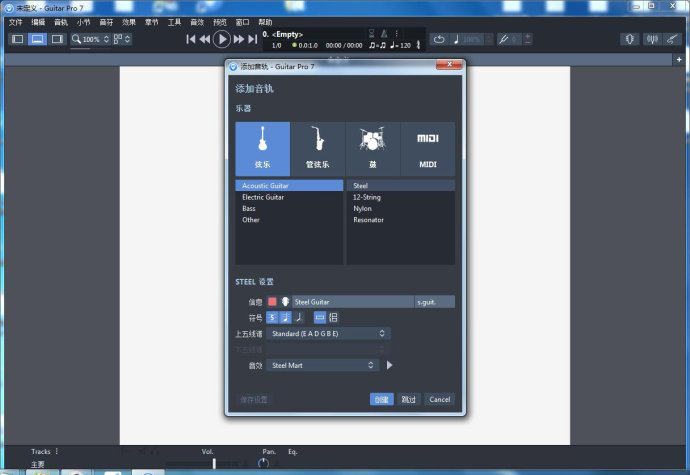Screen dimensions: 690x475
Task: Click the 120 tempo display
Action: [400, 45]
